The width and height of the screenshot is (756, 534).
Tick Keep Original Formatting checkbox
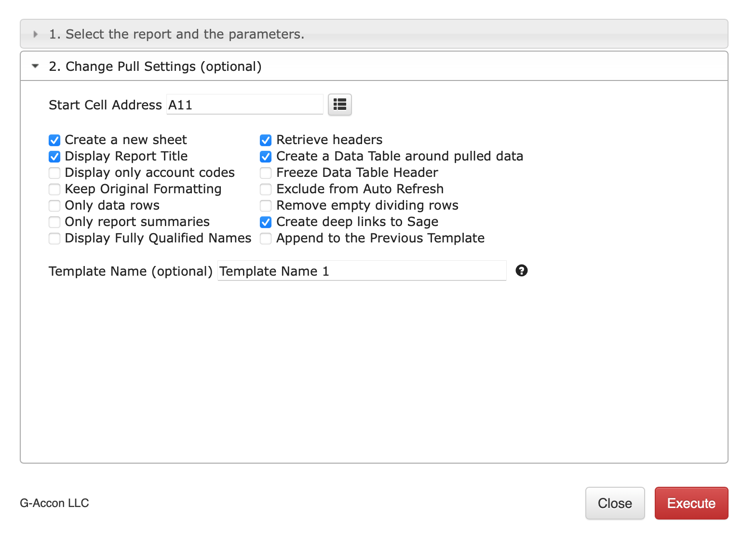tap(54, 189)
